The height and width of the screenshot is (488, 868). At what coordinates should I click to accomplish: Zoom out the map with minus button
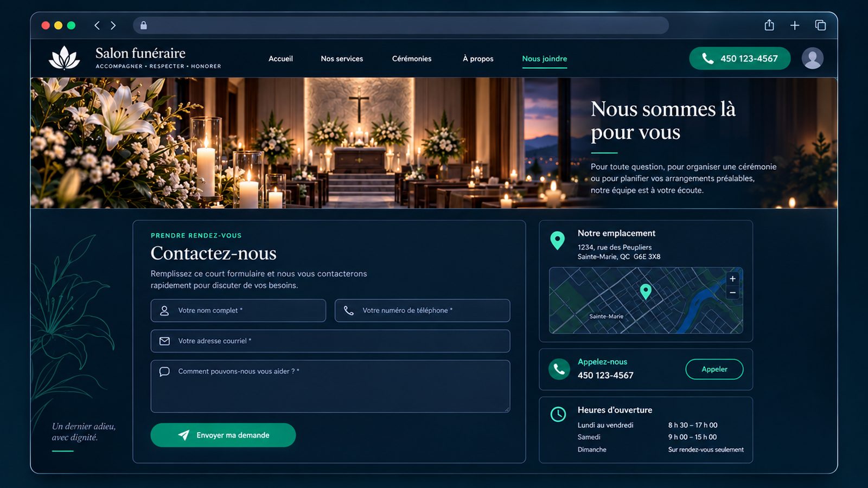tap(732, 293)
